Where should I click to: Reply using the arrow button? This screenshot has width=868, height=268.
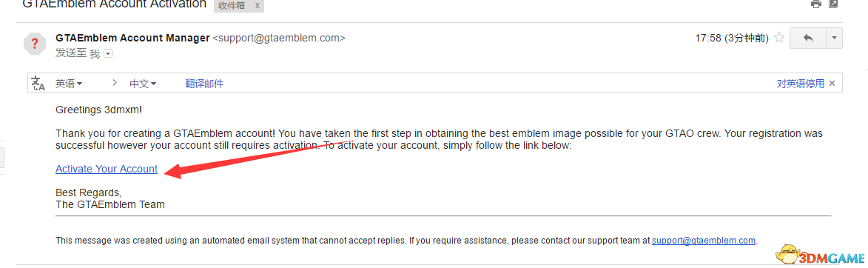pyautogui.click(x=807, y=38)
